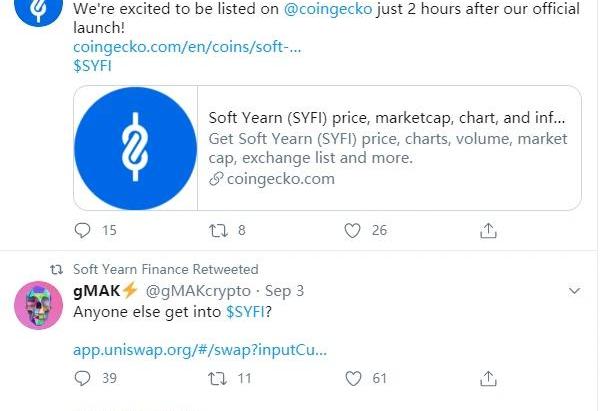Click the @gMAKcrypto handle
610x411 pixels.
[x=199, y=291]
